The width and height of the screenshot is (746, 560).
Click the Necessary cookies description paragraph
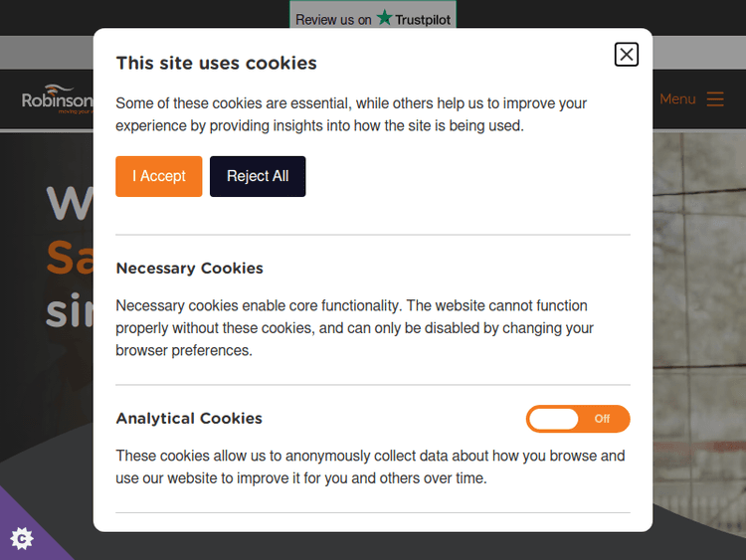354,328
